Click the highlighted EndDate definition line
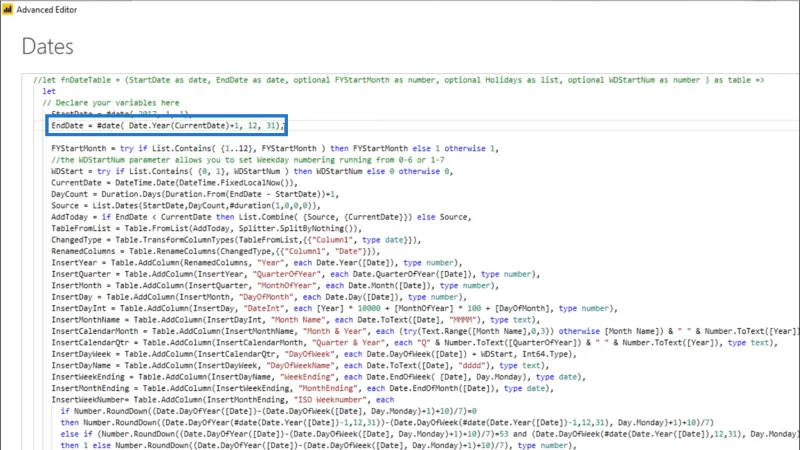 pyautogui.click(x=167, y=126)
